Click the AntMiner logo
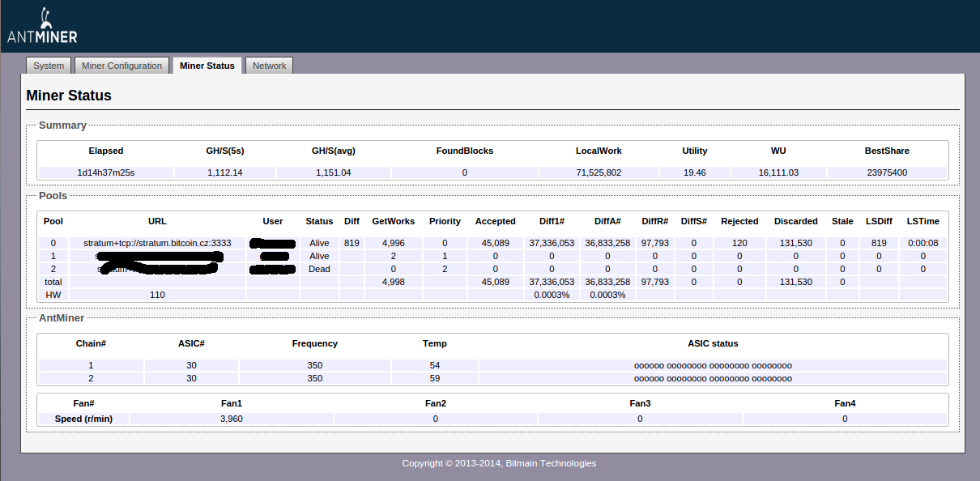This screenshot has height=481, width=980. click(x=42, y=25)
